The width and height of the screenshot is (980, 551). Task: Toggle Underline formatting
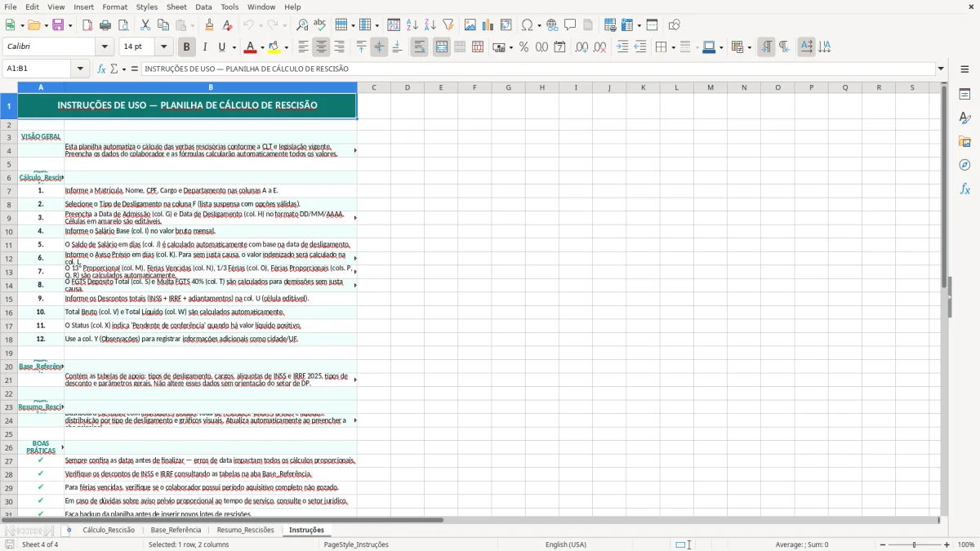(221, 47)
